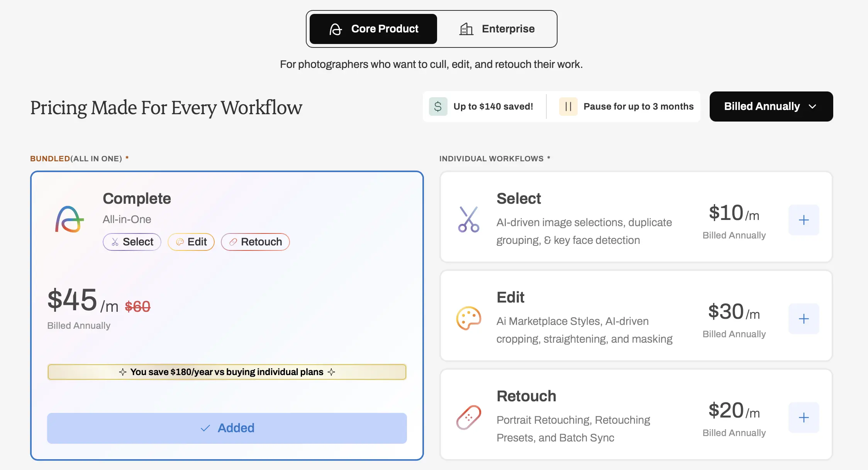868x470 pixels.
Task: Add the Retouch workflow with plus button
Action: [804, 418]
